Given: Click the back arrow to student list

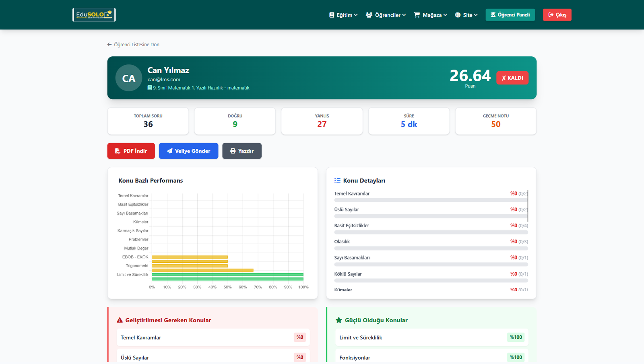Looking at the screenshot, I should (x=109, y=45).
